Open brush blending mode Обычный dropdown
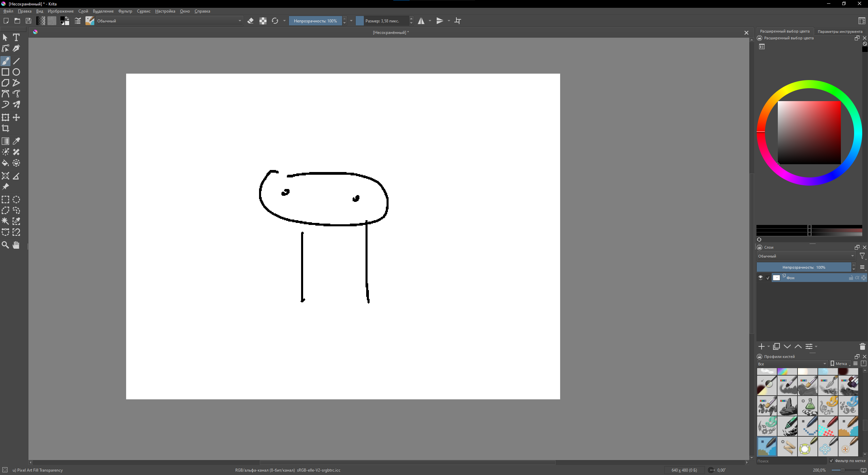 tap(169, 21)
